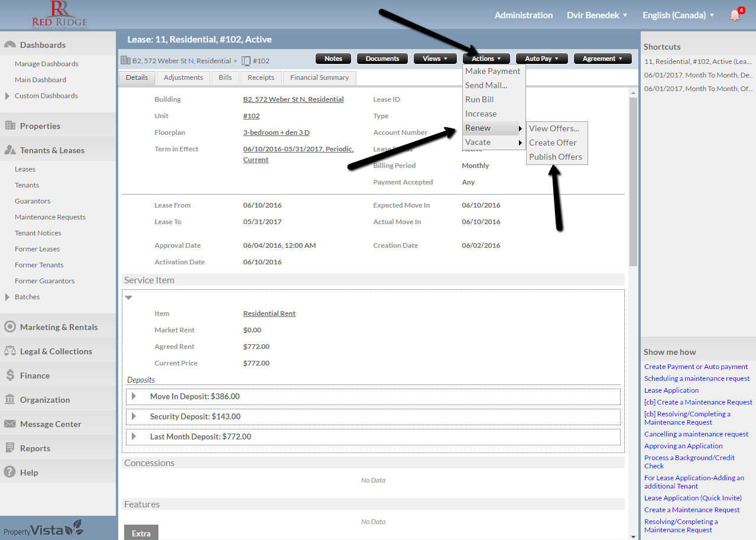756x540 pixels.
Task: Open the Auto Pay dropdown
Action: [541, 59]
